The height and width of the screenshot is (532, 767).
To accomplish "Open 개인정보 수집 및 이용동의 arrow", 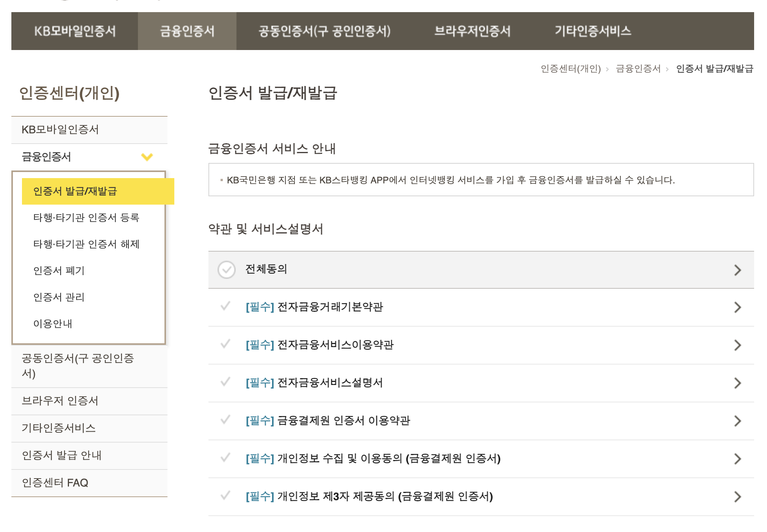I will point(737,458).
